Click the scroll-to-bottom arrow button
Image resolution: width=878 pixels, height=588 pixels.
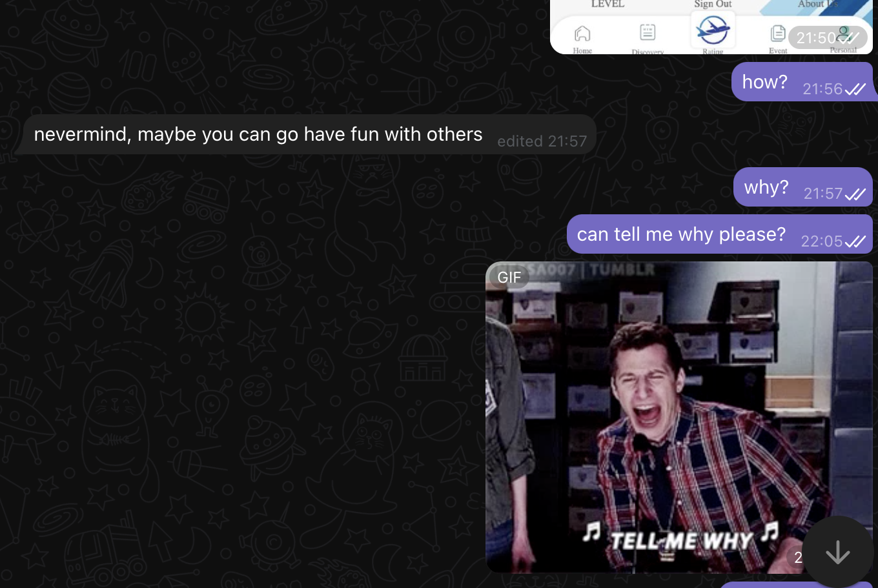837,553
